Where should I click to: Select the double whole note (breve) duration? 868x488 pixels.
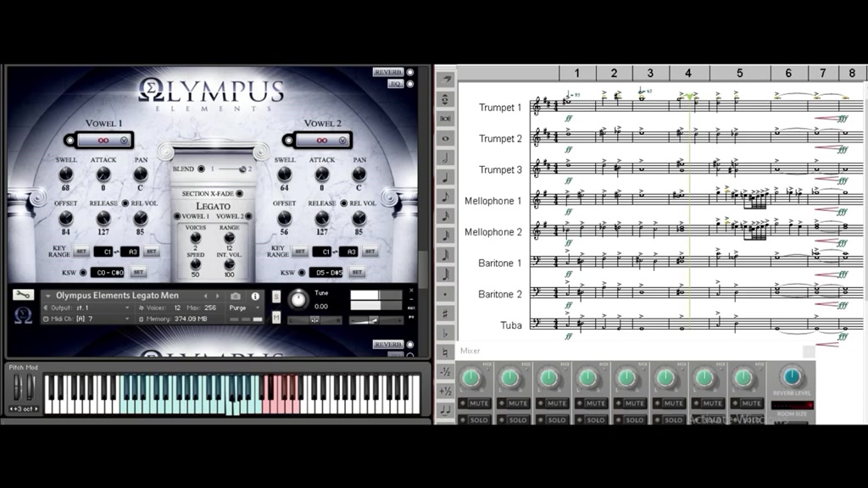coord(446,119)
